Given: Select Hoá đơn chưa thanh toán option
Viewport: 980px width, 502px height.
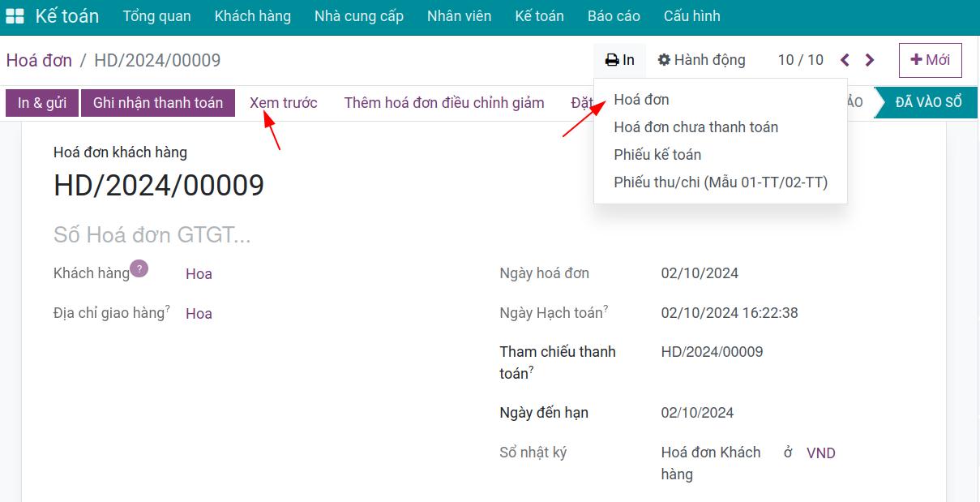Looking at the screenshot, I should point(721,127).
